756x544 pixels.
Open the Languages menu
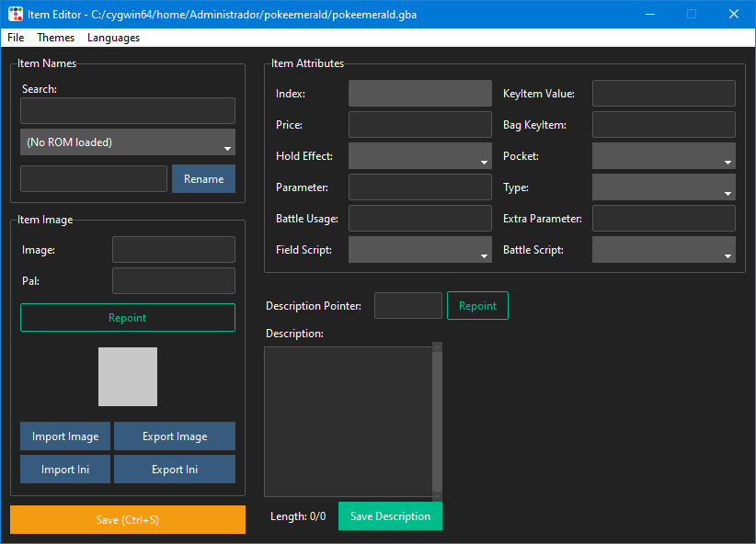113,38
